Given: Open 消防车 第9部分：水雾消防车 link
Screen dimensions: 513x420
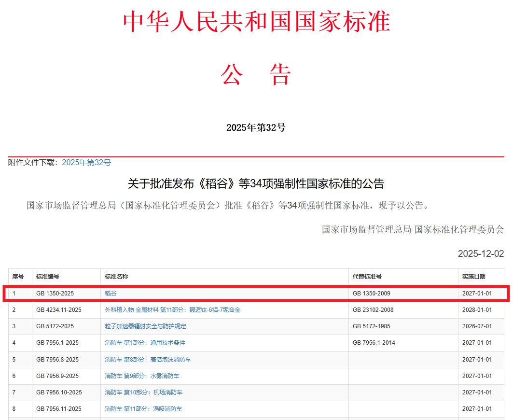Looking at the screenshot, I should tap(142, 376).
